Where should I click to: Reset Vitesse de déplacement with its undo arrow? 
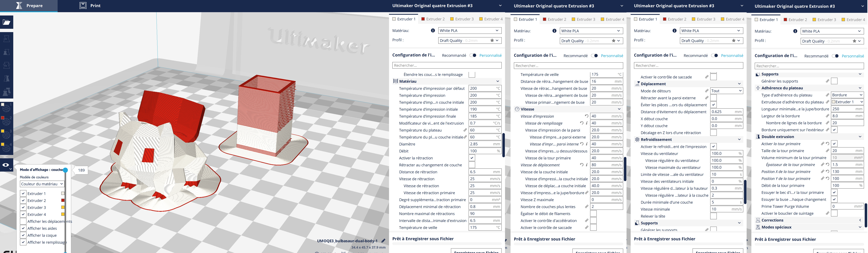(582, 165)
